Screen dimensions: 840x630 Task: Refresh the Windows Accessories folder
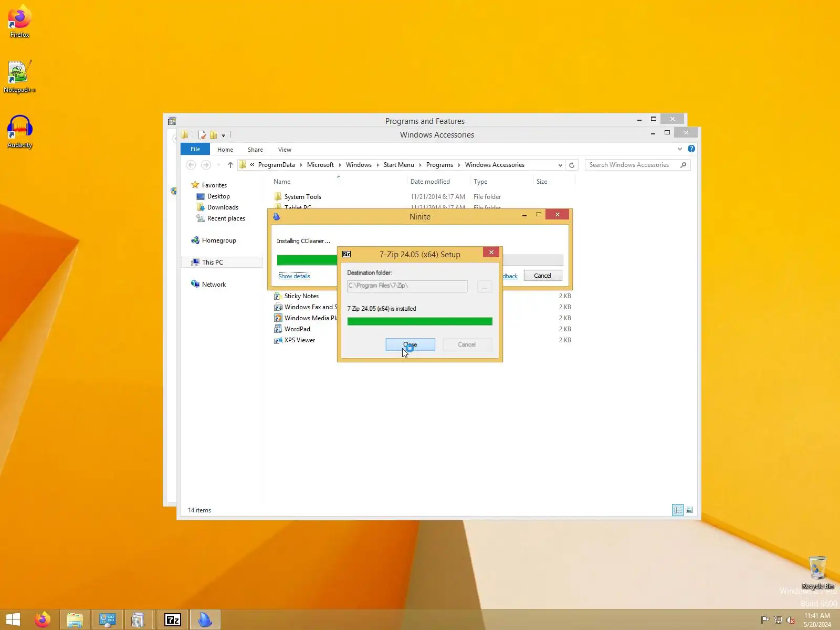(x=572, y=165)
